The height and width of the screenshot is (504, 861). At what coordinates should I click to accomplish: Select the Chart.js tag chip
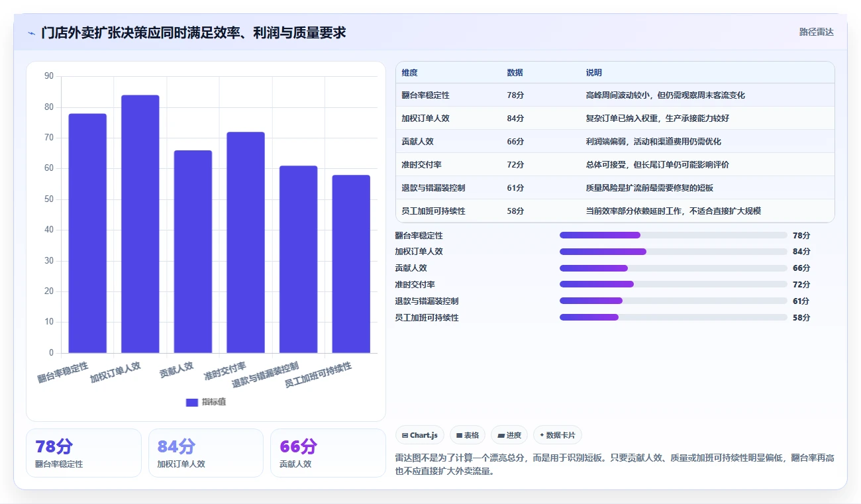click(x=420, y=435)
